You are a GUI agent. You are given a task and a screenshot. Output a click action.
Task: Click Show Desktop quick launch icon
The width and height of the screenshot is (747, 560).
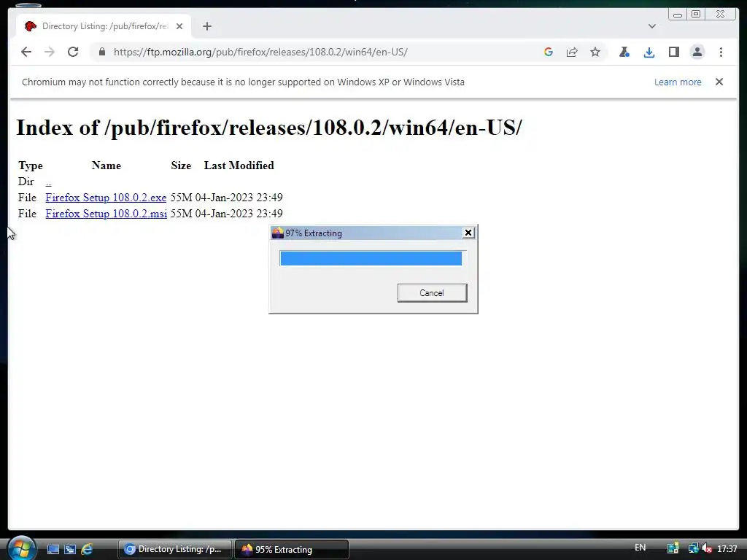click(53, 549)
